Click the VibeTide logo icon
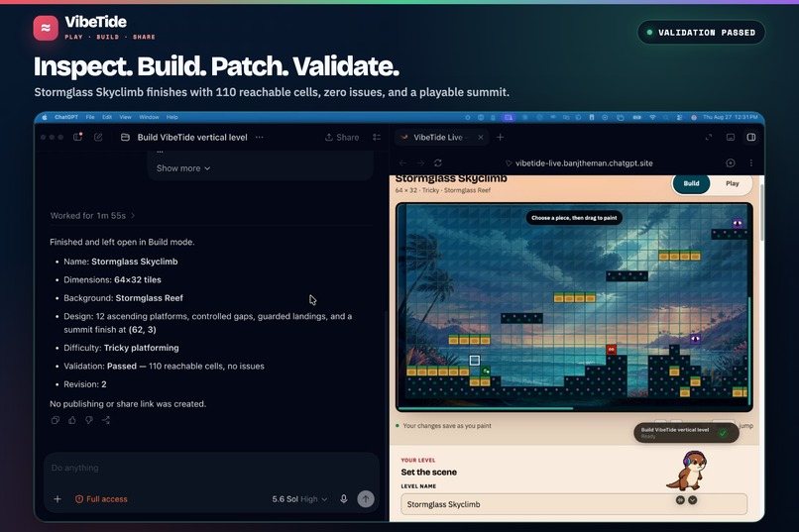Viewport: 799px width, 532px height. 46,28
